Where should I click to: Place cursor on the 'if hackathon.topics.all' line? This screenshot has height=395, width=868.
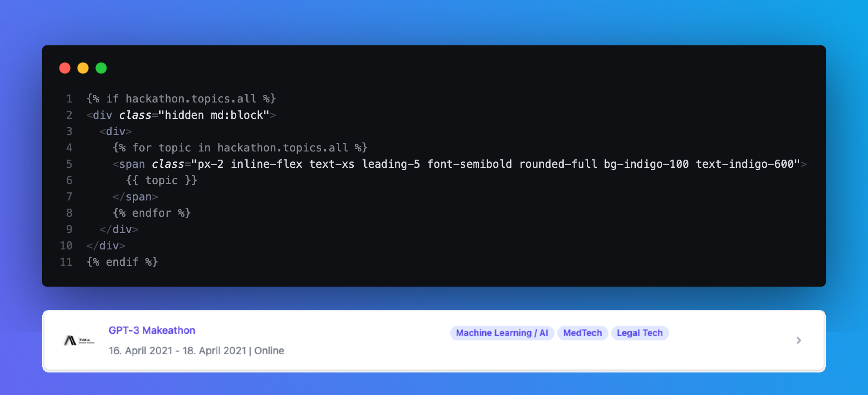181,99
